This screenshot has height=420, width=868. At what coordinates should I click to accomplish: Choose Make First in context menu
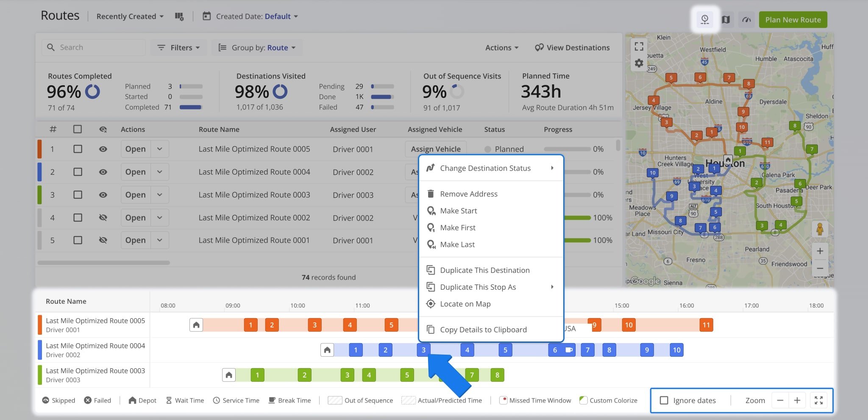point(491,228)
